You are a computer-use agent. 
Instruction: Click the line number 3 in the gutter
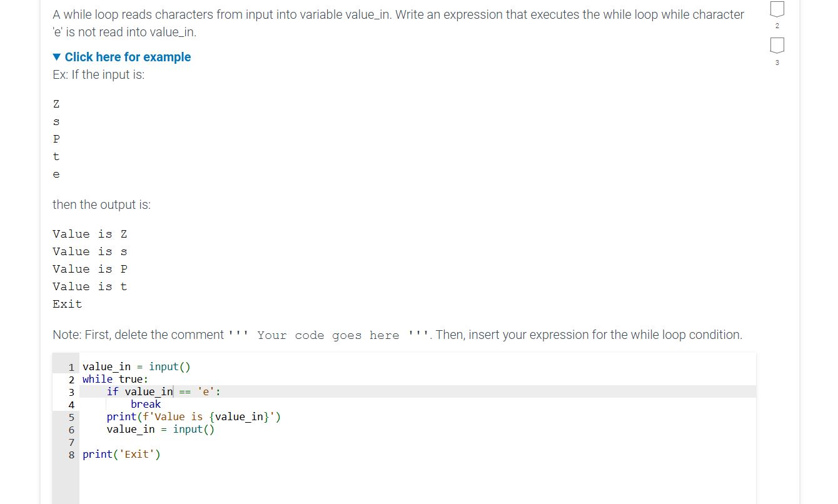(71, 391)
